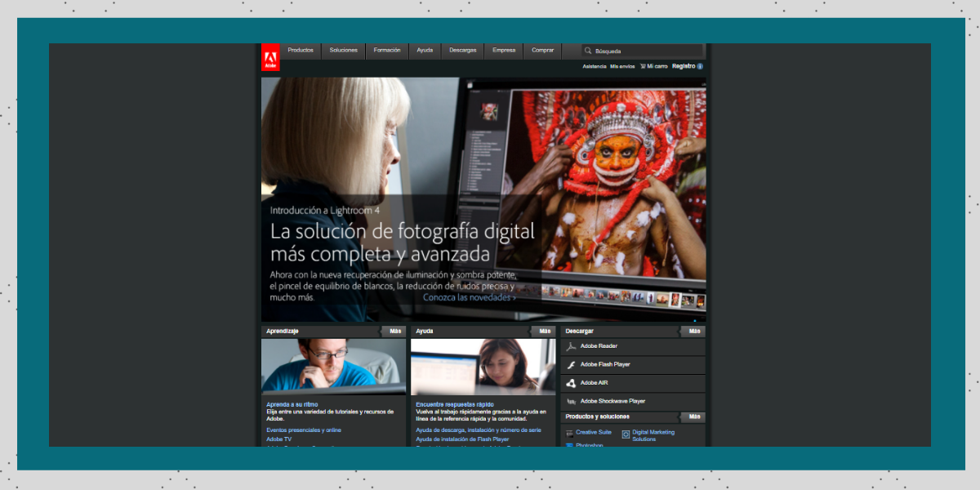Click the Adobe logo icon
The image size is (980, 490).
[x=270, y=57]
